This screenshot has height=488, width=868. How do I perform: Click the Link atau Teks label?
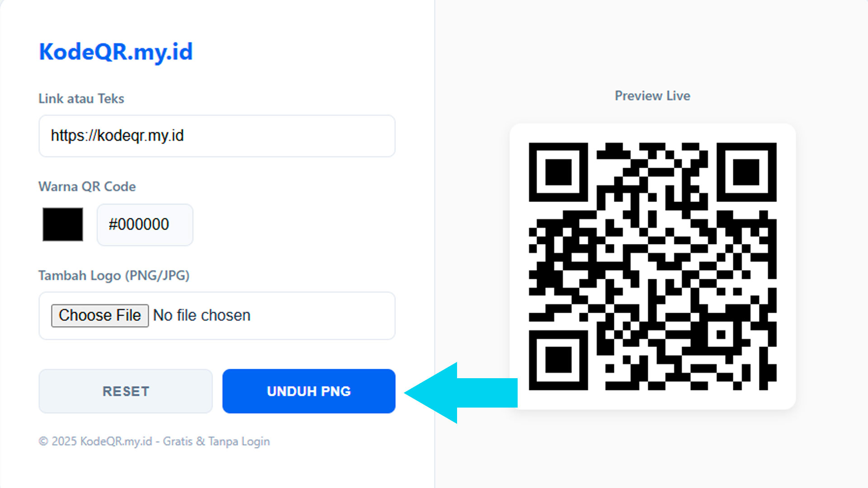81,99
